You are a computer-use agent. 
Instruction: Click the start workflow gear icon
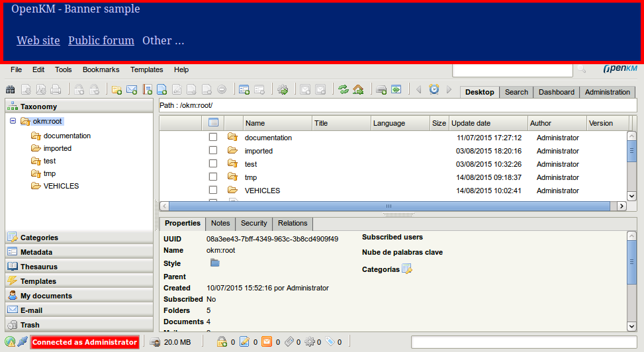click(x=283, y=89)
